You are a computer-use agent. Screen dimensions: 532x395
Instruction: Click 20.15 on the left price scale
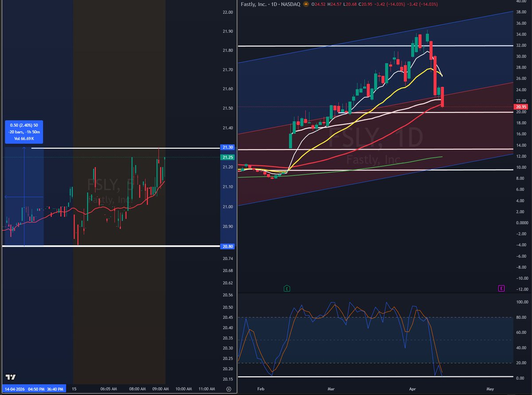228,379
